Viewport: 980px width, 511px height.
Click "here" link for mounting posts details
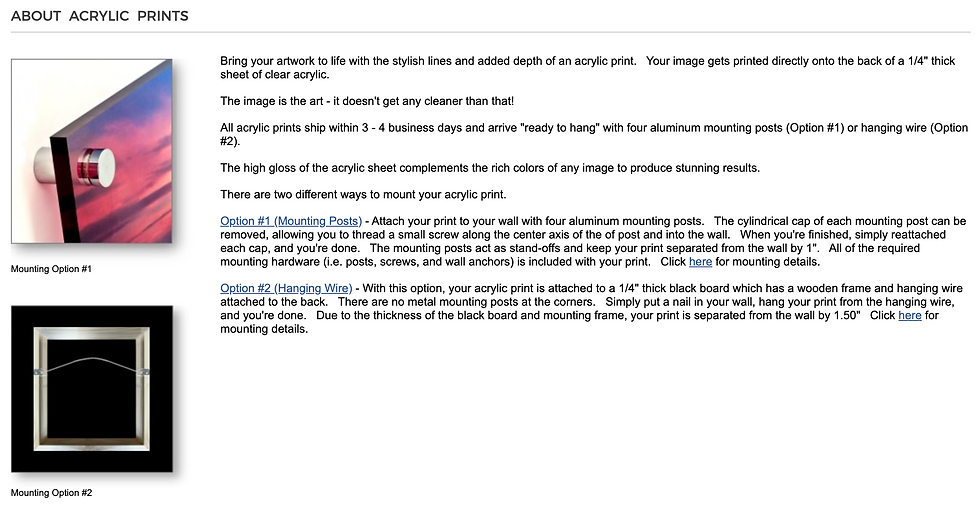700,262
